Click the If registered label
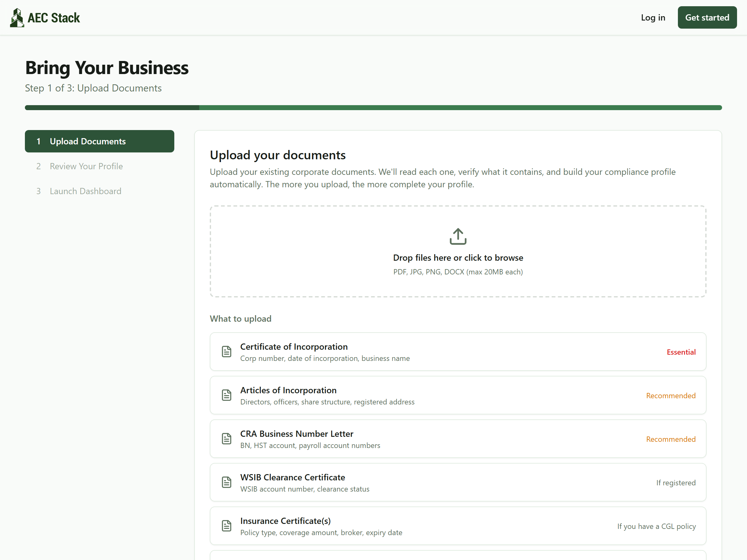The height and width of the screenshot is (560, 747). [676, 483]
